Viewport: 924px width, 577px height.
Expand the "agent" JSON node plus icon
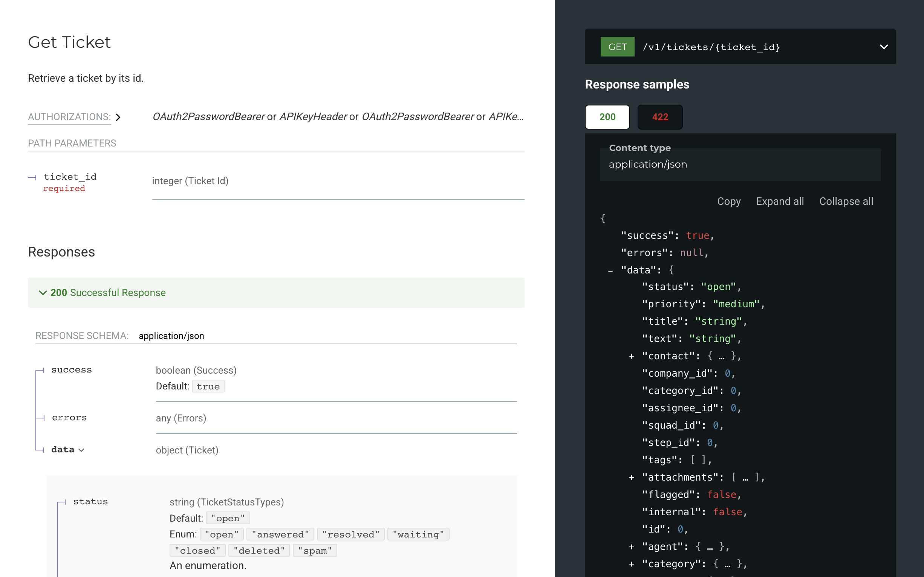tap(632, 547)
